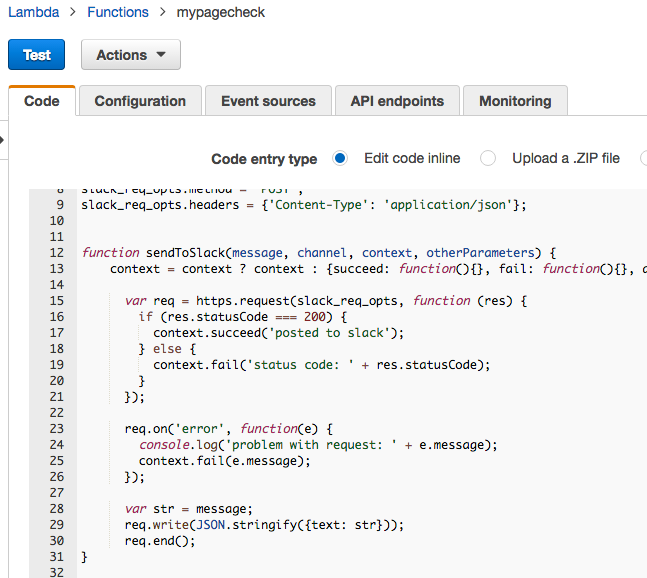Click the 'problem with request: ' string

[311, 445]
